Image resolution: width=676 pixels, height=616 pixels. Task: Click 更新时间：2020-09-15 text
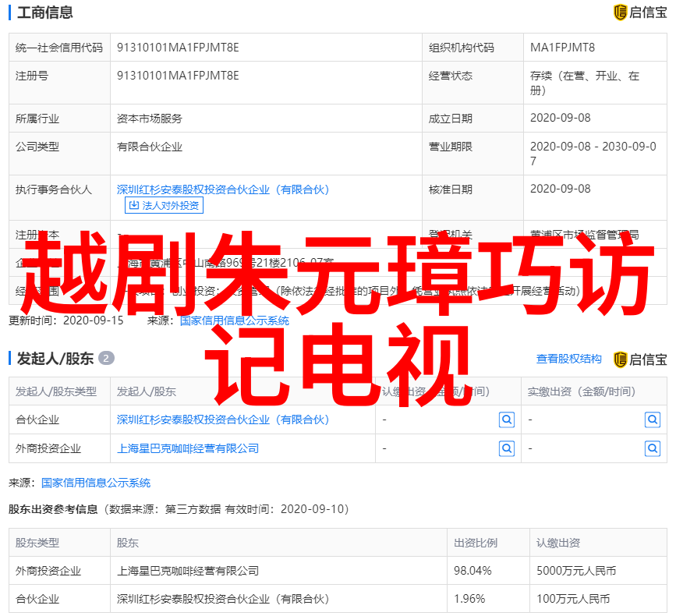(66, 320)
